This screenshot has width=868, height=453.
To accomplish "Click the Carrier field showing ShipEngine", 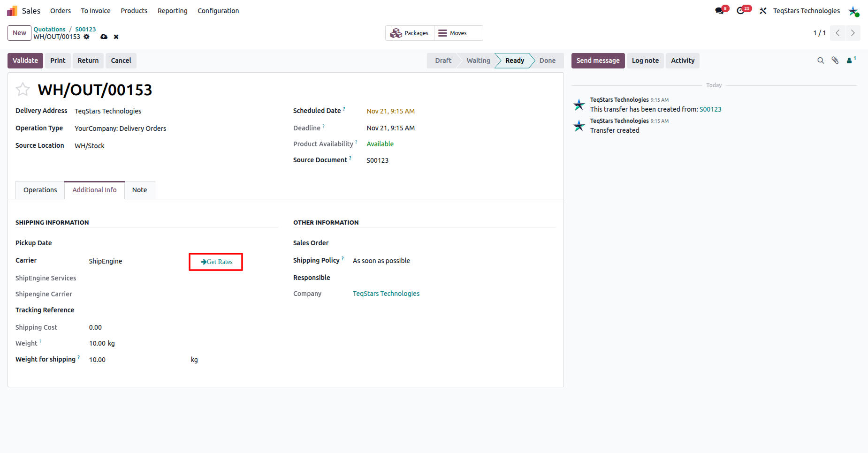I will click(x=136, y=261).
